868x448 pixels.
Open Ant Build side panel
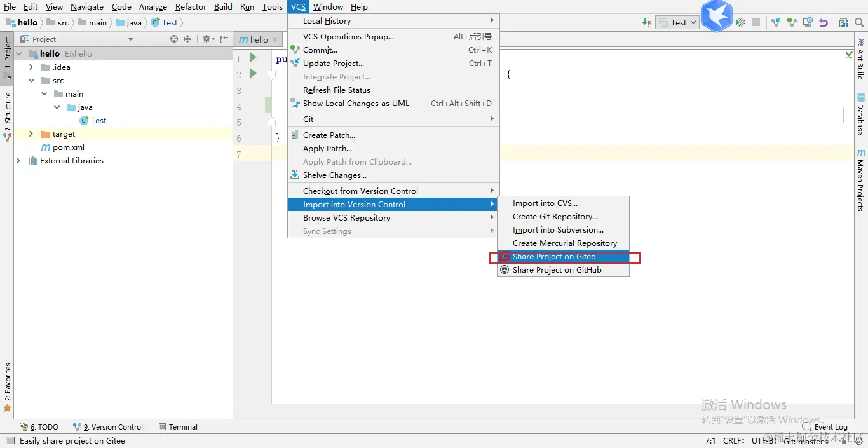coord(860,60)
